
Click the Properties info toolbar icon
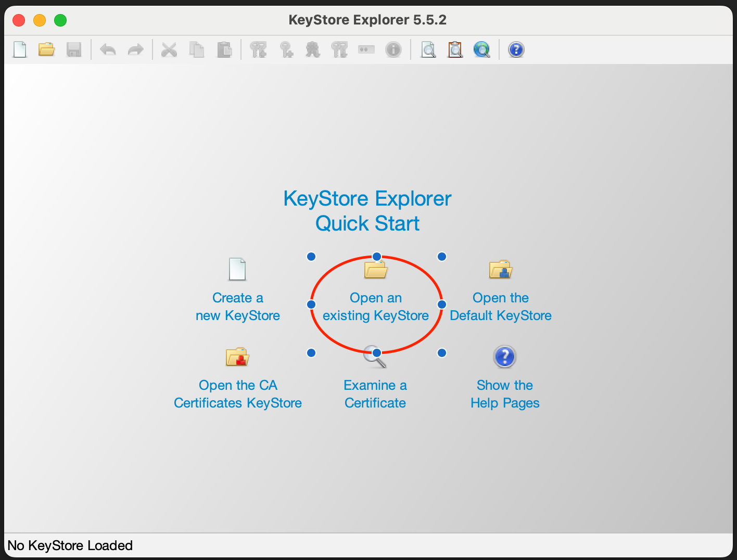point(393,50)
